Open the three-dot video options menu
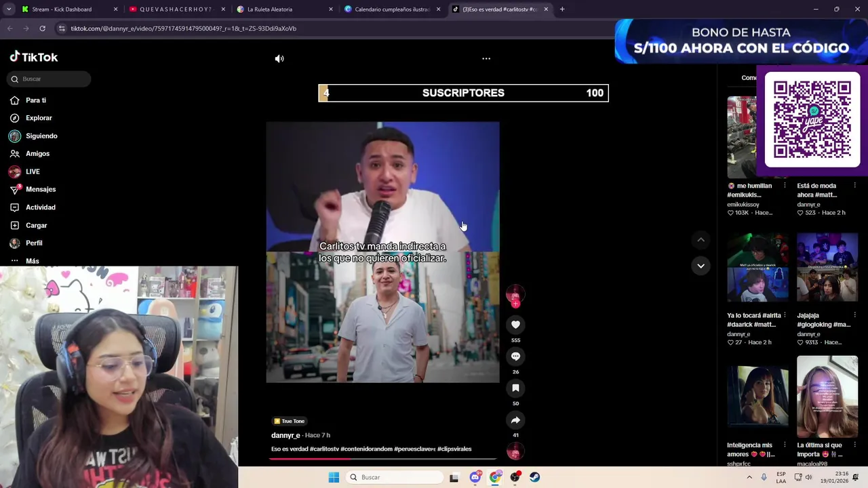 (x=486, y=58)
